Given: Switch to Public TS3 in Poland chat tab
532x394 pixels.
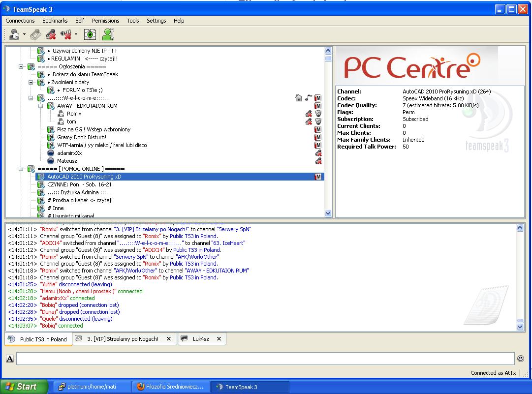Looking at the screenshot, I should click(38, 339).
